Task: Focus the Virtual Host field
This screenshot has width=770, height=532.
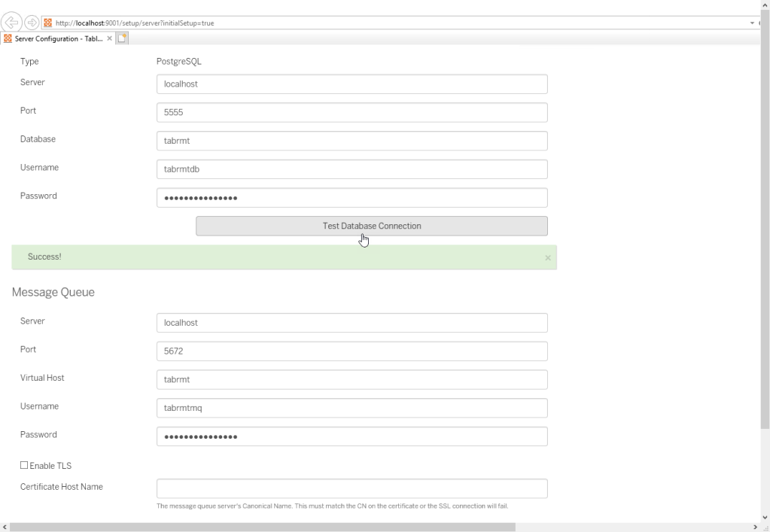Action: [x=352, y=380]
